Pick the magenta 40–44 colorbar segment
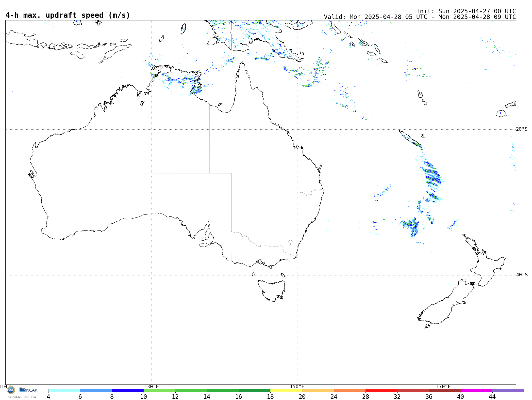532x400 pixels. tap(476, 391)
